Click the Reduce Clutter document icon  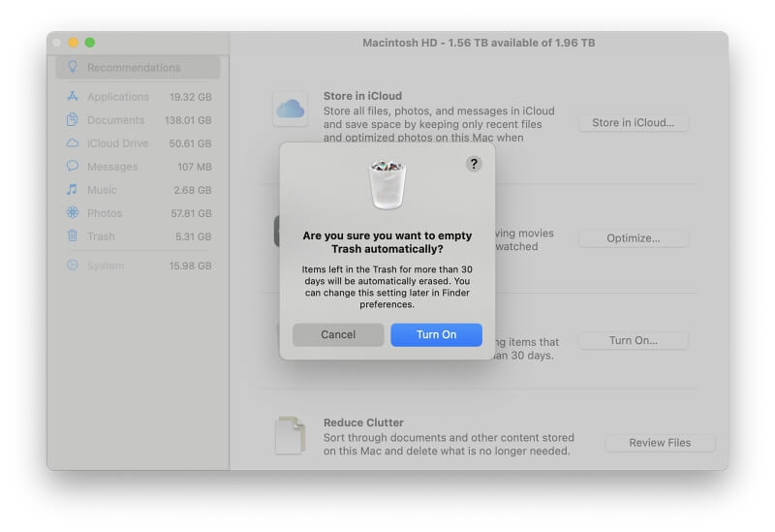click(x=290, y=436)
